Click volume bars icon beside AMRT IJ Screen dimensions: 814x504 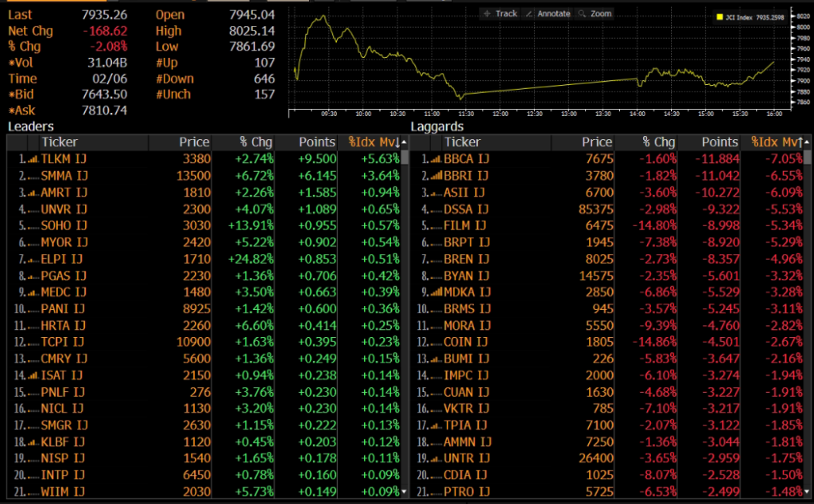point(33,192)
